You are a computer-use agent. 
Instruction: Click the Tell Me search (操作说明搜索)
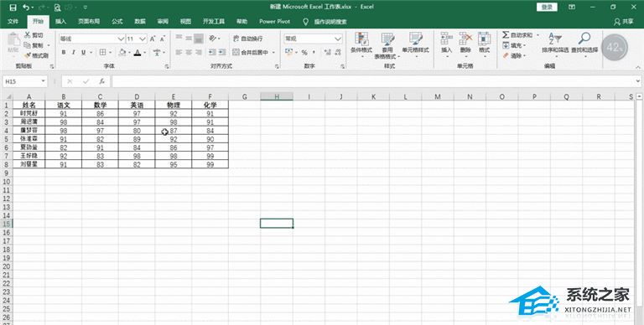point(325,22)
